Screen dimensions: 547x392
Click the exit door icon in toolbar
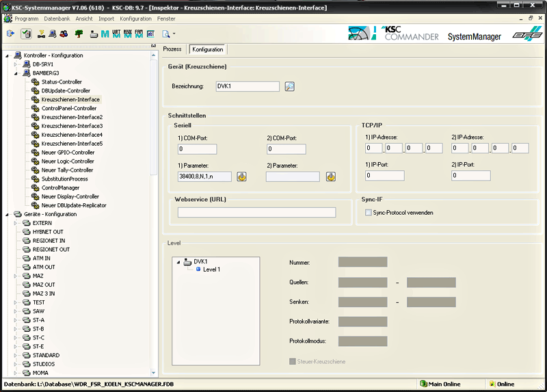(x=10, y=33)
